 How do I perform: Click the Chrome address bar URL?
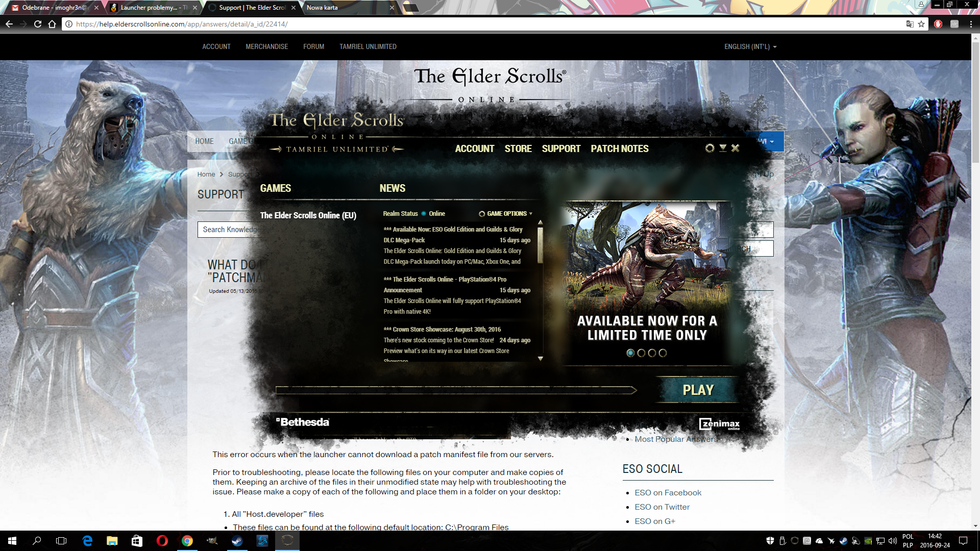tap(182, 24)
